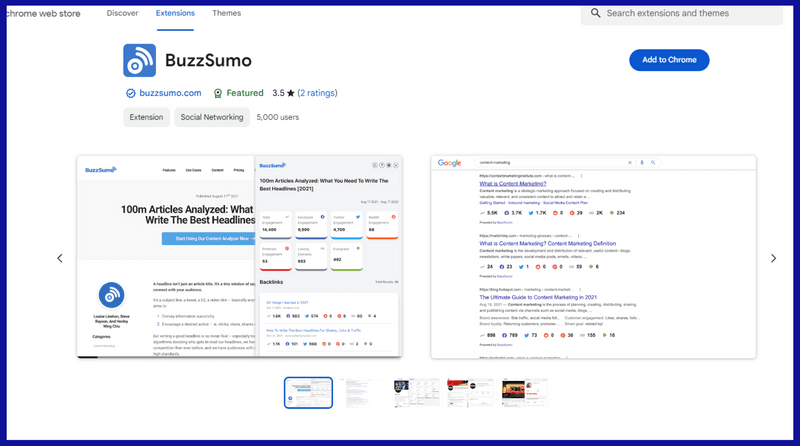Click the Featured award badge icon
Viewport: 800px width, 446px height.
coord(217,93)
